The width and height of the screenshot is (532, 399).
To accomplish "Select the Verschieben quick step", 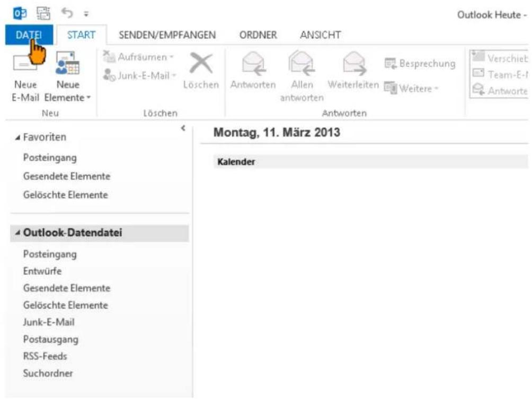I will click(x=500, y=58).
